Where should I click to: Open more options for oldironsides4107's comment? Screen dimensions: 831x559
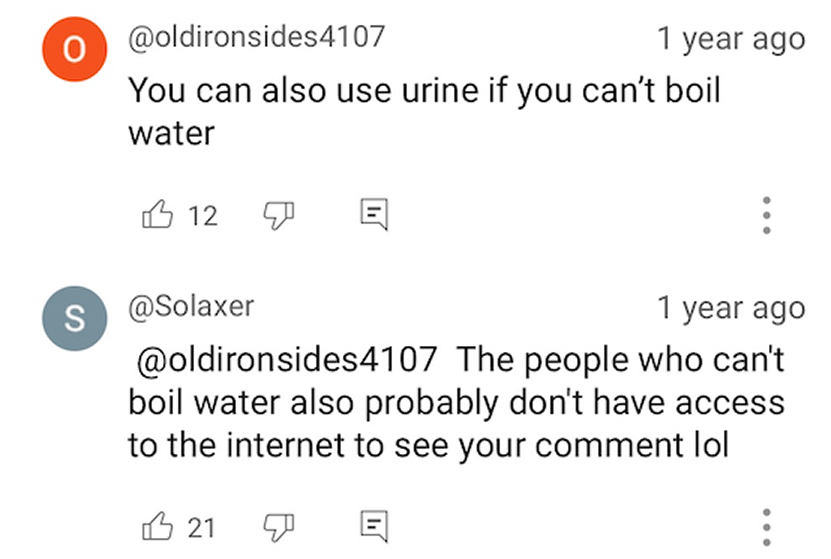tap(766, 215)
